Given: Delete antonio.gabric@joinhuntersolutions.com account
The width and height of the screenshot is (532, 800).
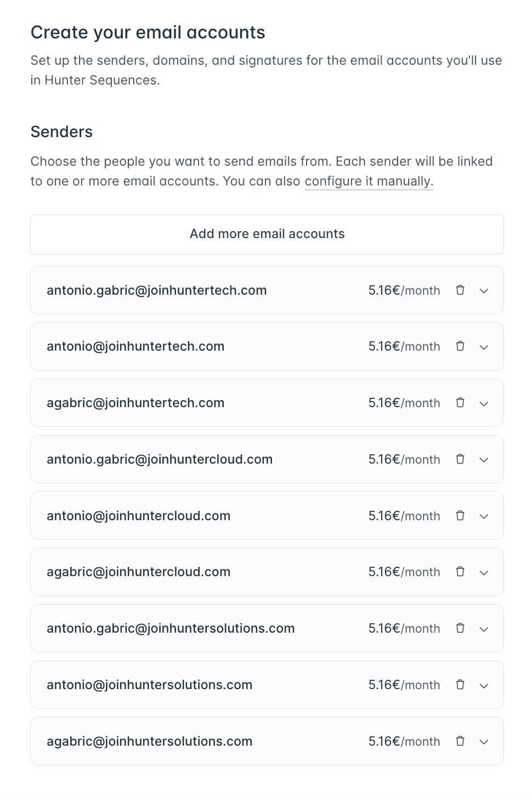Looking at the screenshot, I should 460,628.
